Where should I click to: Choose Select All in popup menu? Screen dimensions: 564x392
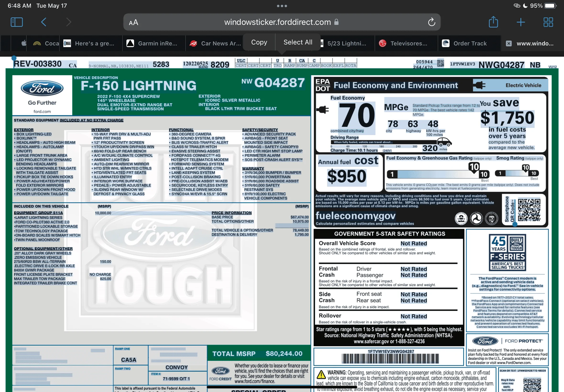(x=298, y=42)
